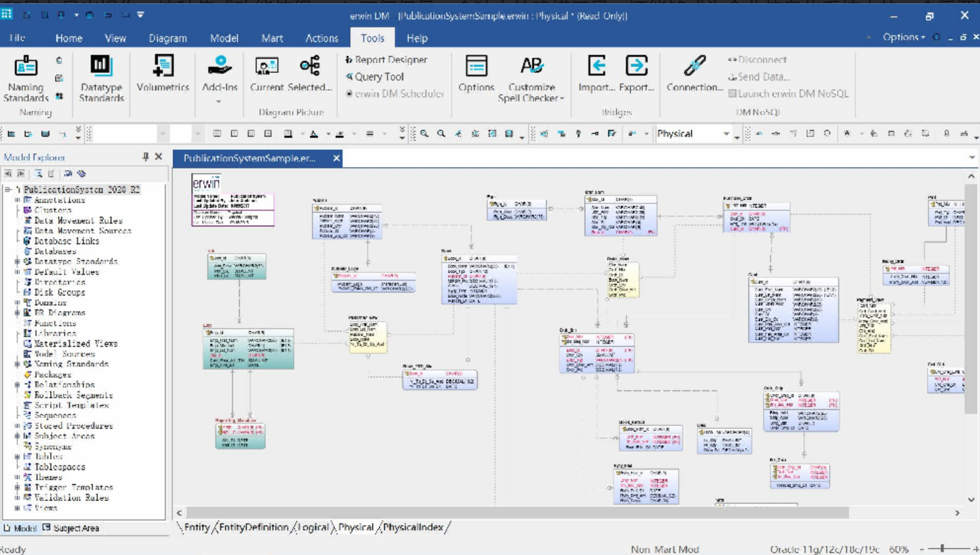This screenshot has height=555, width=980.
Task: Open Report Designer
Action: (x=386, y=60)
